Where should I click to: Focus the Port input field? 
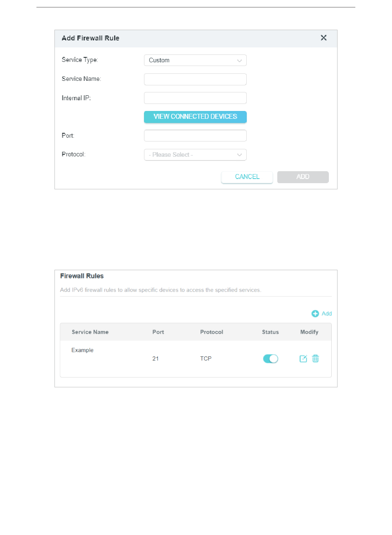195,136
